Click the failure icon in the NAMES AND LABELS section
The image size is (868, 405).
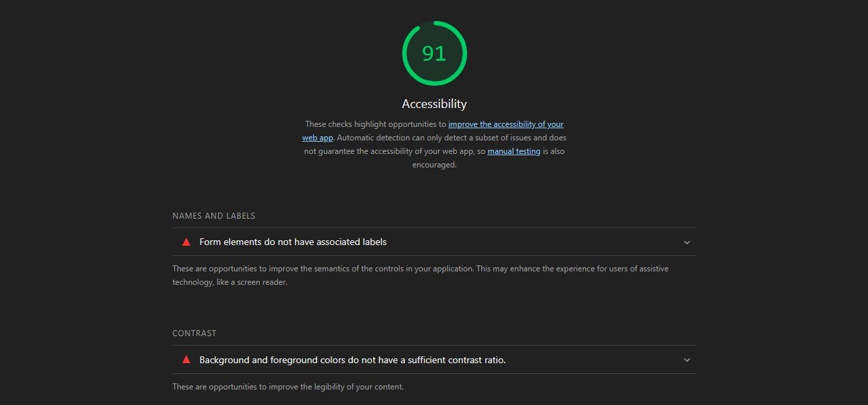coord(185,242)
